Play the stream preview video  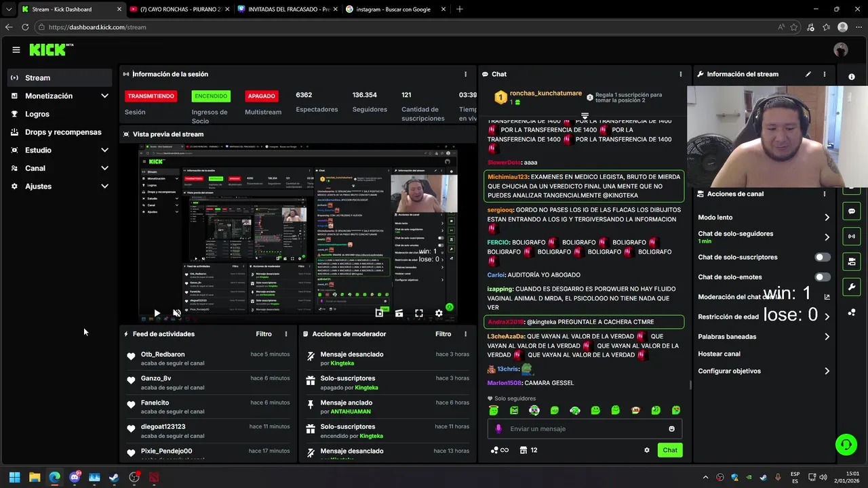pyautogui.click(x=157, y=313)
